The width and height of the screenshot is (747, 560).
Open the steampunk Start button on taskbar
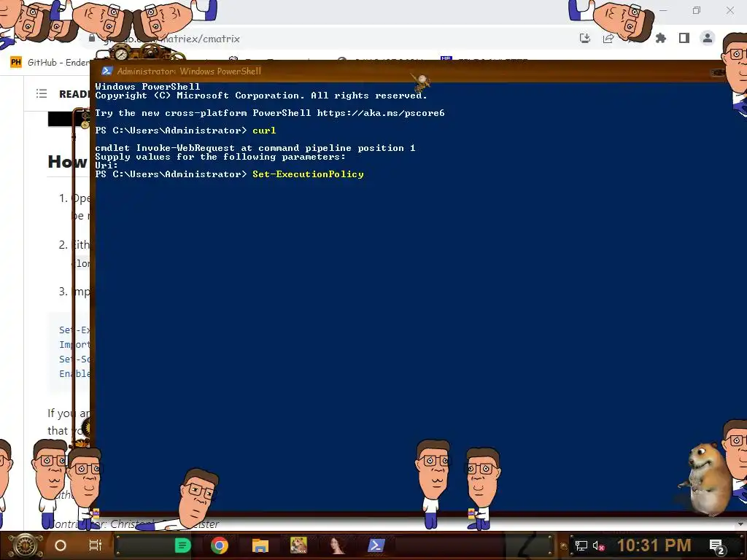(26, 545)
